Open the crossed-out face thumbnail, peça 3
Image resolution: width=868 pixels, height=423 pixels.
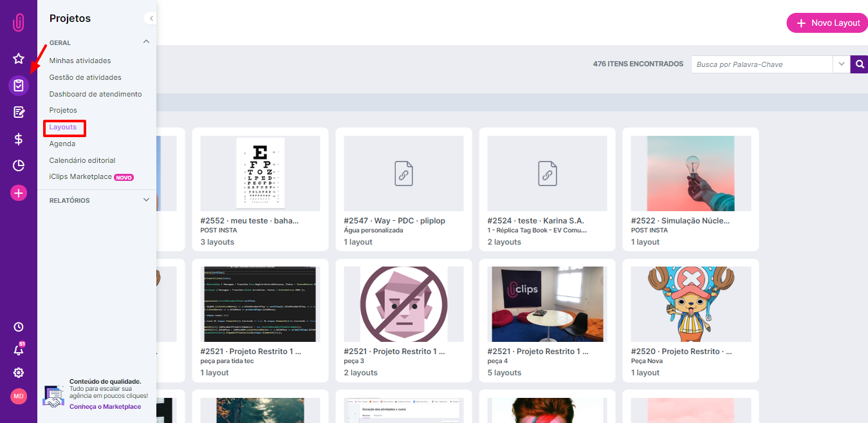[x=403, y=304]
